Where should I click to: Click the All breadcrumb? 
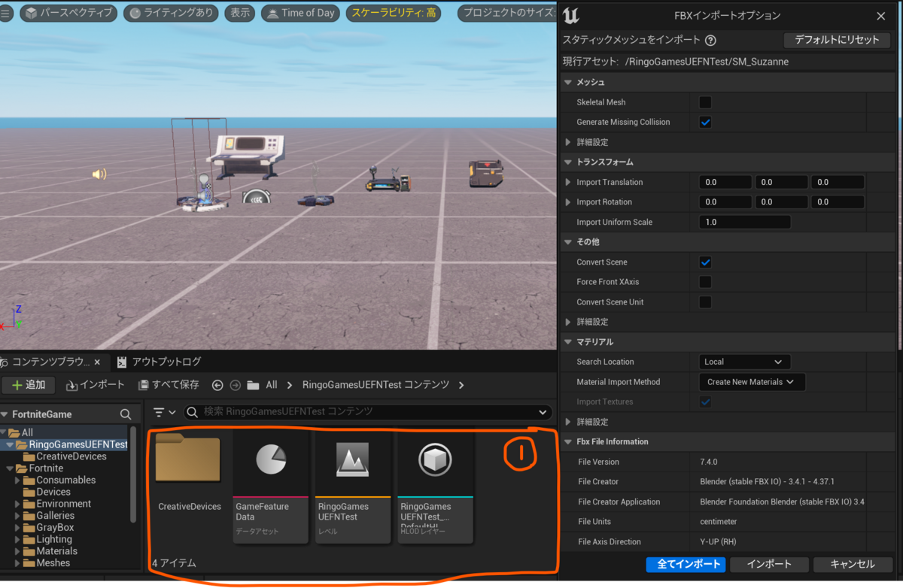tap(272, 385)
